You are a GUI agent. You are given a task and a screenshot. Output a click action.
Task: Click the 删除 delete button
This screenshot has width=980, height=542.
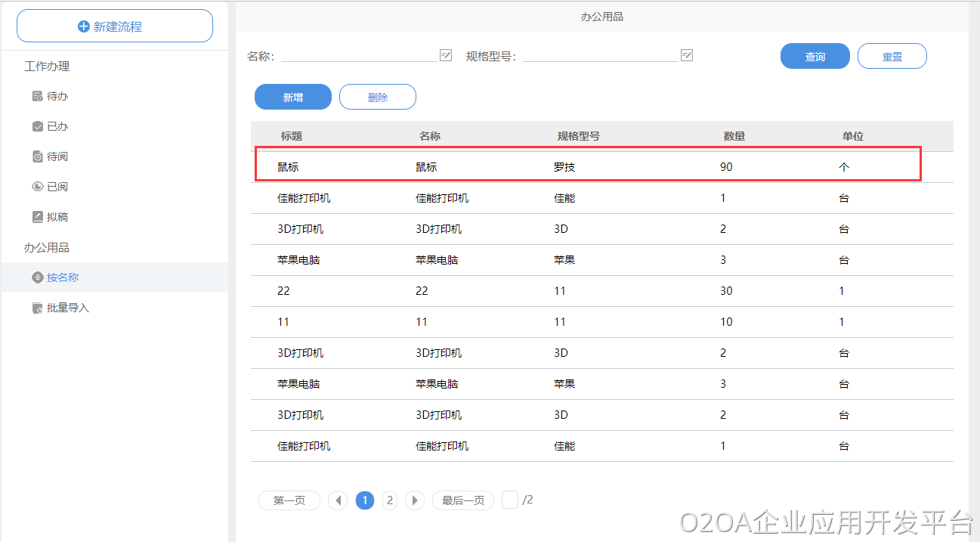[x=378, y=98]
